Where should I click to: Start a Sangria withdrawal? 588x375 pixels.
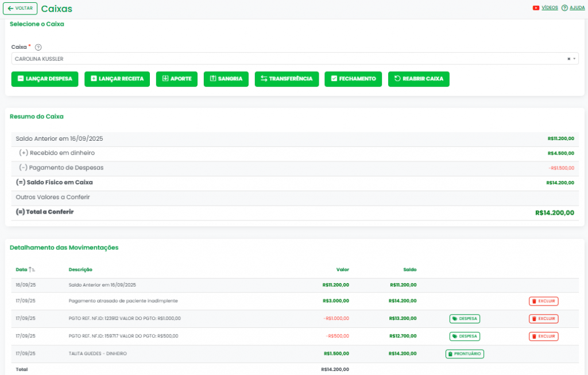(226, 79)
